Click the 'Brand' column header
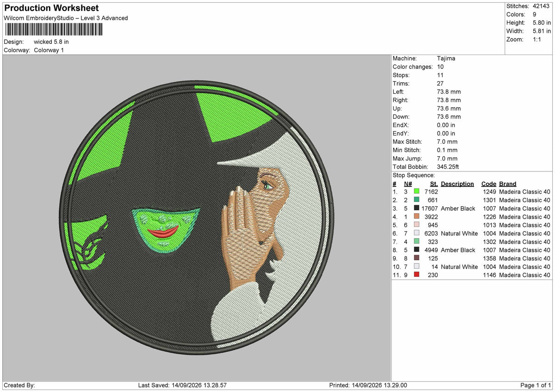Viewport: 555px width, 392px height. (x=507, y=184)
